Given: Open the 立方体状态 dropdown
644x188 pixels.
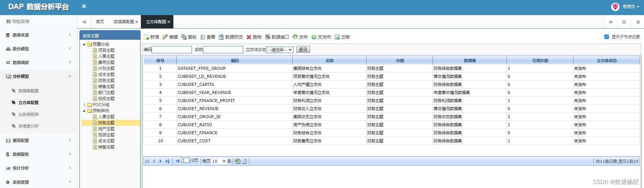Looking at the screenshot, I should [x=280, y=50].
